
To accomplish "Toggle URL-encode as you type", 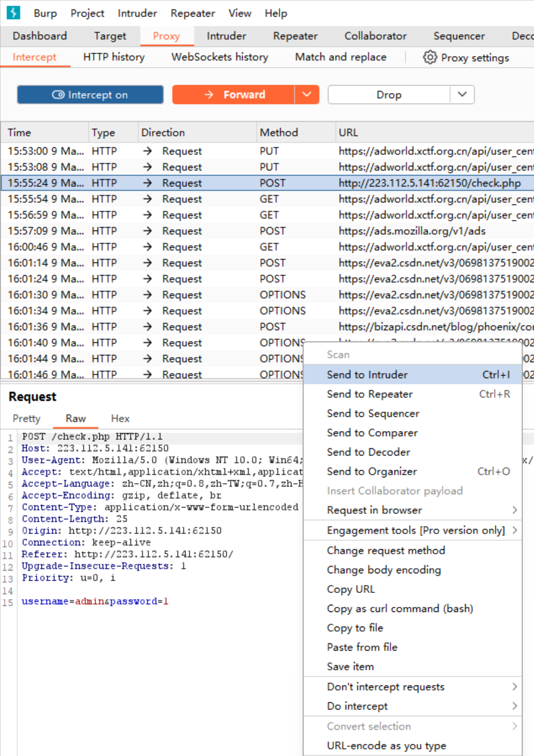I will click(x=412, y=745).
